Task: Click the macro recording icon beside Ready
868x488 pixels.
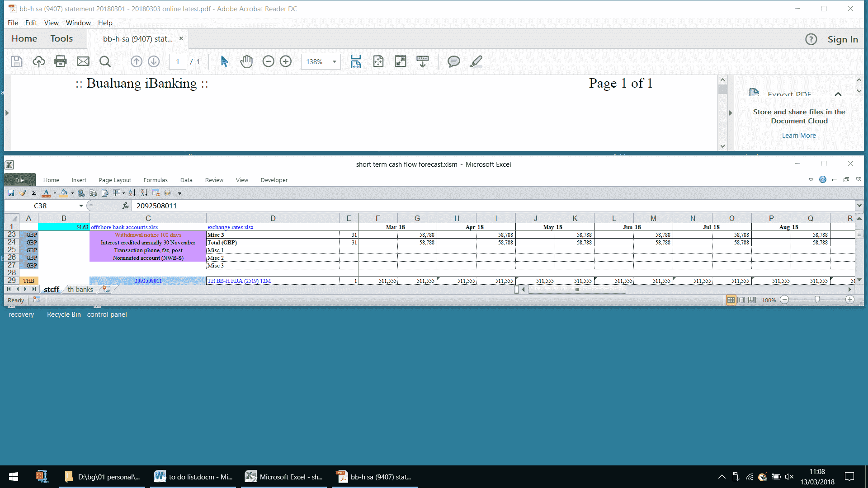Action: pos(37,300)
